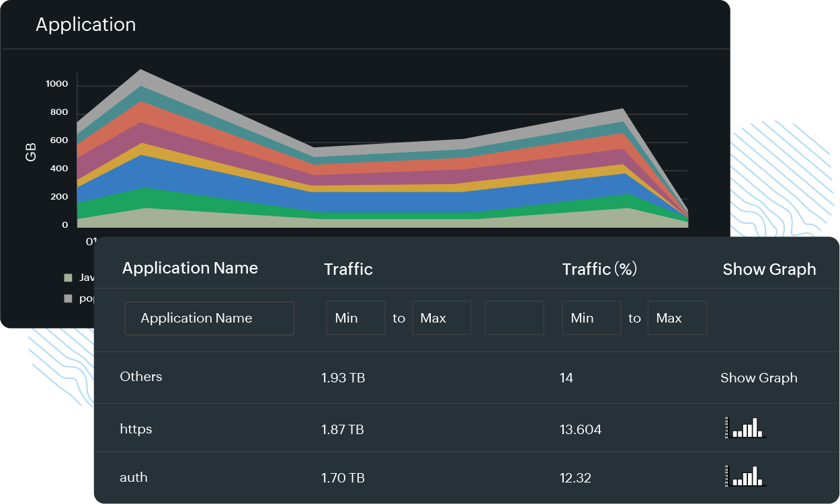Viewport: 840px width, 504px height.
Task: Click the Min field under Traffic (%)
Action: [591, 318]
